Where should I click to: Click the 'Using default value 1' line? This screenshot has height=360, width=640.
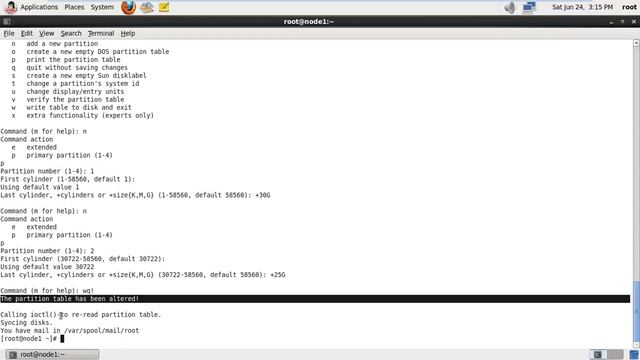coord(40,187)
